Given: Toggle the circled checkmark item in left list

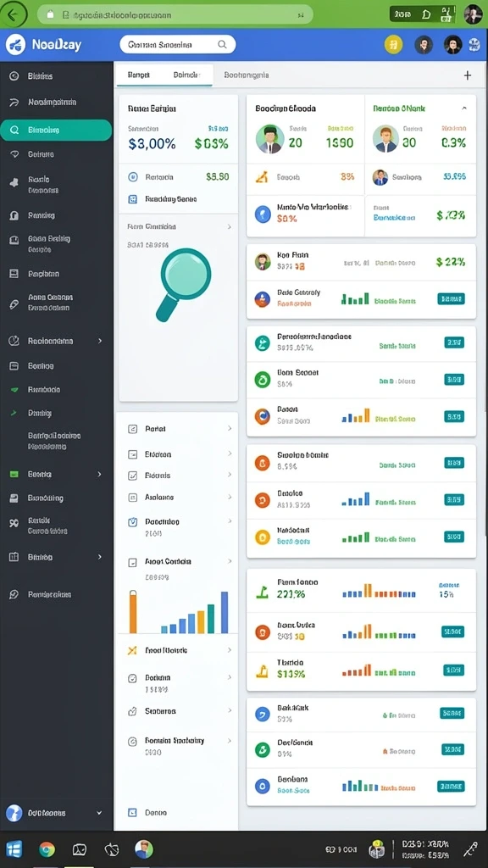Looking at the screenshot, I should point(132,678).
